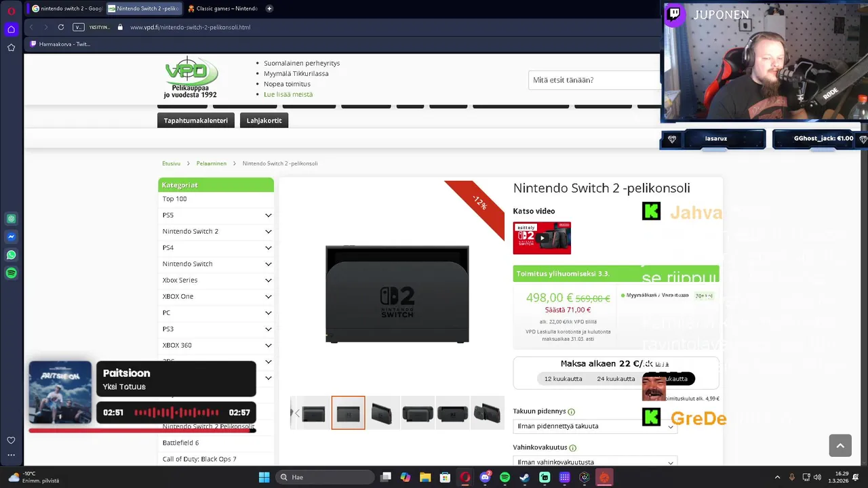Open Battlefield 6 category link
The height and width of the screenshot is (488, 868).
[180, 443]
